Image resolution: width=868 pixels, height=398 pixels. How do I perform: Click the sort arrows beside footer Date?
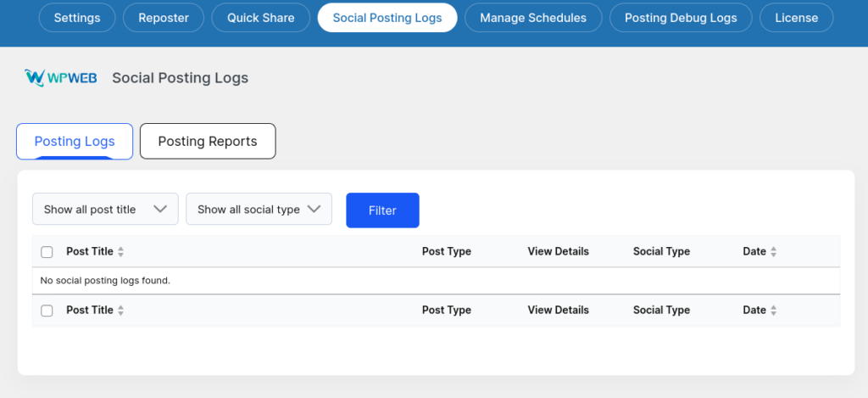pos(773,311)
